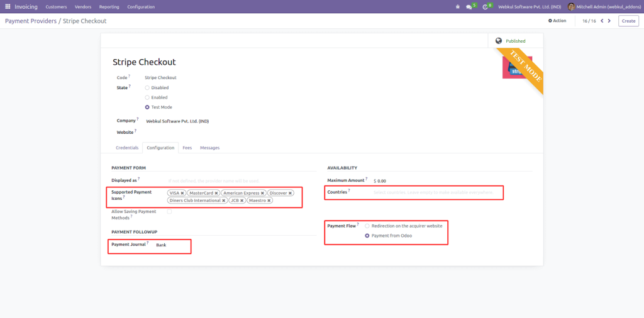
Task: Click the Invoicing app title
Action: (x=26, y=7)
